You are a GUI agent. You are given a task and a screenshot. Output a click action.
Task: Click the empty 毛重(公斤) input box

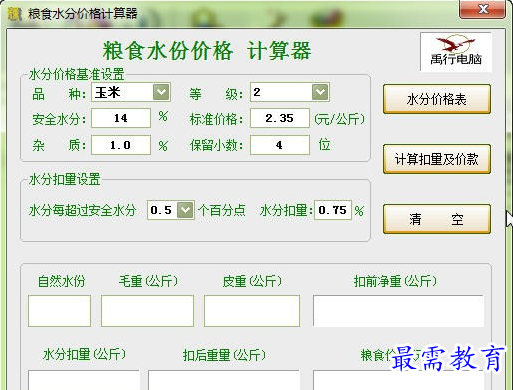pos(147,311)
